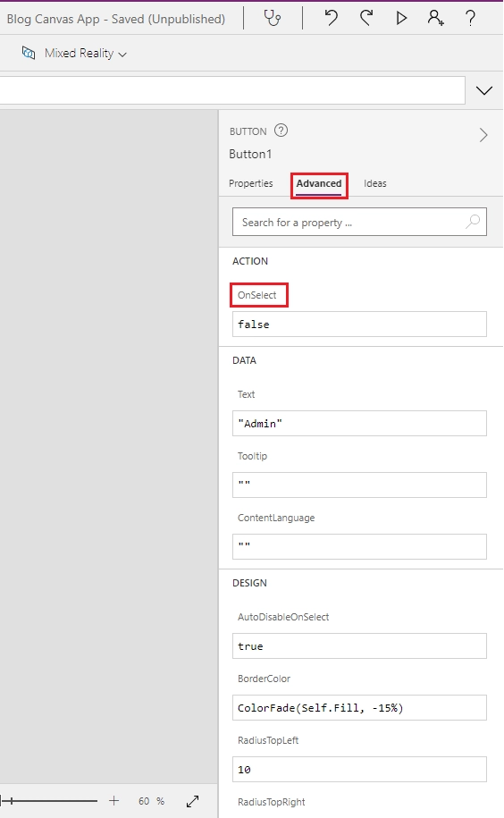
Task: Open the Share user icon
Action: point(436,18)
